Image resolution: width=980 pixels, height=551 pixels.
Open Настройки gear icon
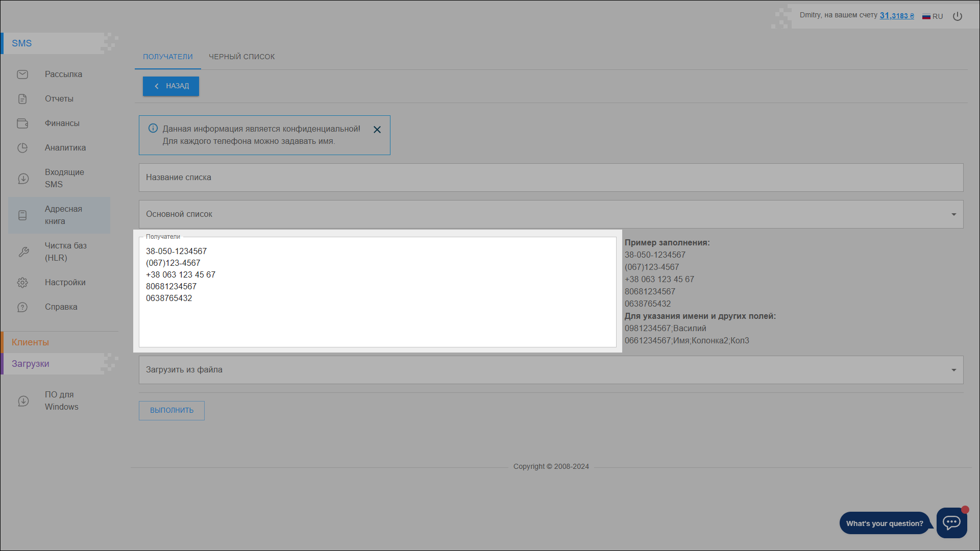pyautogui.click(x=22, y=283)
